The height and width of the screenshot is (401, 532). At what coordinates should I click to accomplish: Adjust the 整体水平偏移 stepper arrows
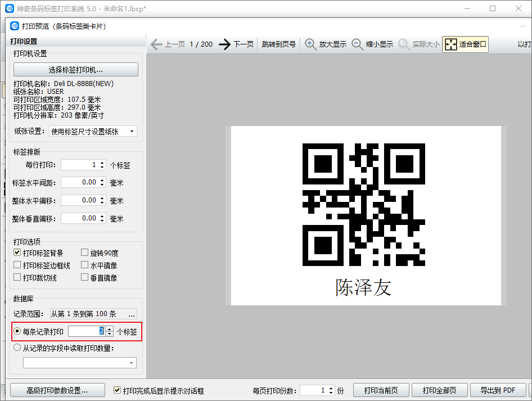click(102, 200)
